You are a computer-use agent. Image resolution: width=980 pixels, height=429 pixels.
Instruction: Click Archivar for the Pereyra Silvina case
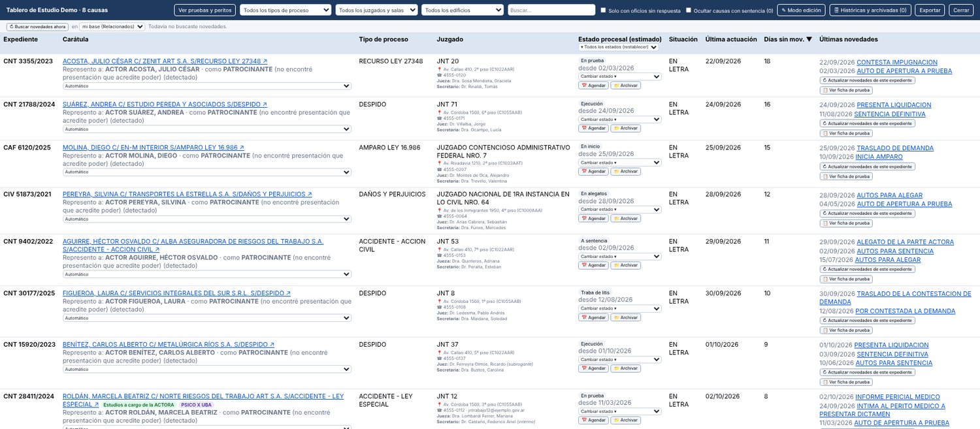click(626, 218)
